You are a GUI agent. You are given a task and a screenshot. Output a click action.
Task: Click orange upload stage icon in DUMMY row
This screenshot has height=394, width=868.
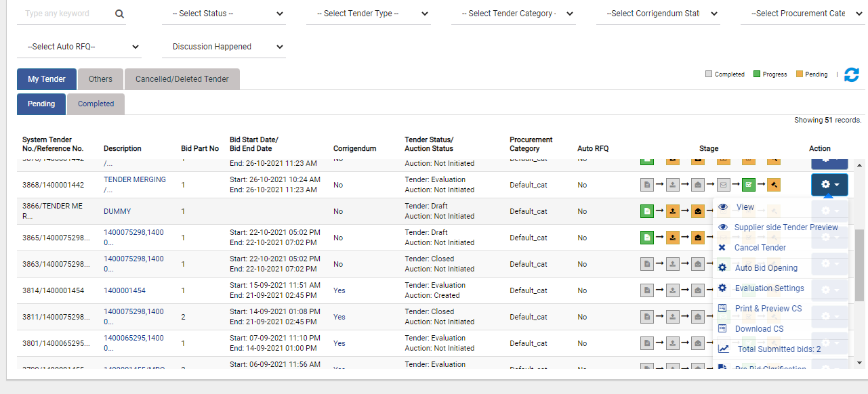click(x=673, y=211)
